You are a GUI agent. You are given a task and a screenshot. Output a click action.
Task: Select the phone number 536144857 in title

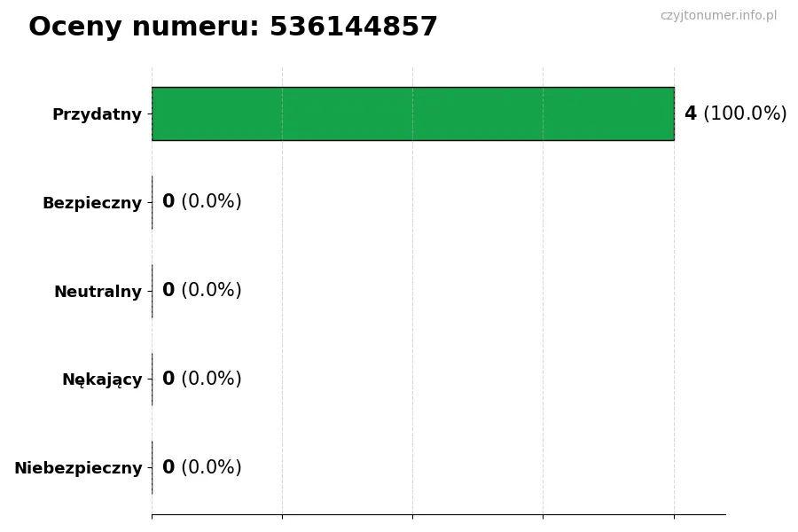click(354, 27)
